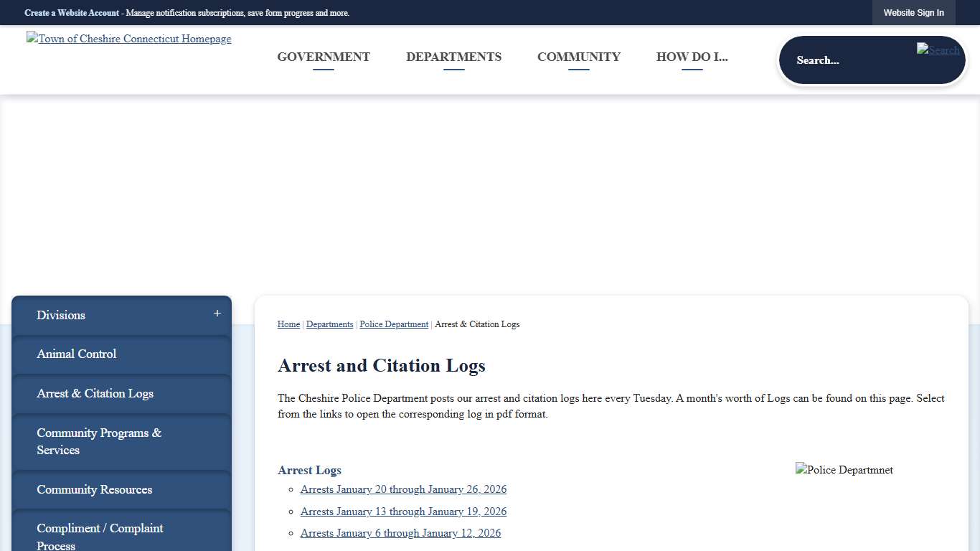Open the GOVERNMENT navigation menu
Image resolution: width=980 pixels, height=551 pixels.
(324, 57)
